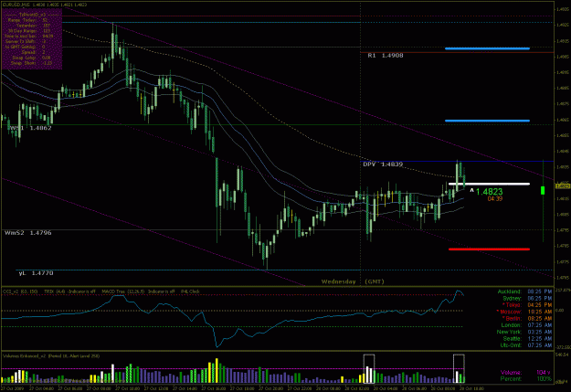This screenshot has width=571, height=392.
Task: Select the Moscow session time row
Action: pyautogui.click(x=524, y=312)
